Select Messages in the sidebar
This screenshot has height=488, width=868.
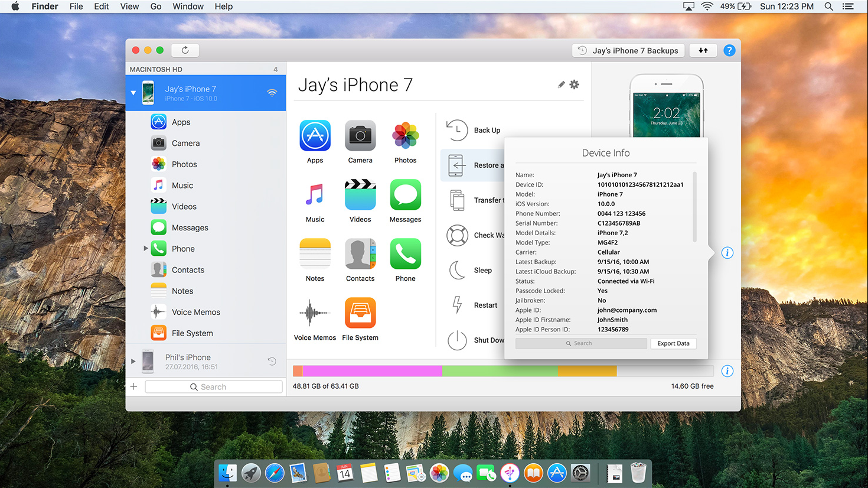coord(205,227)
